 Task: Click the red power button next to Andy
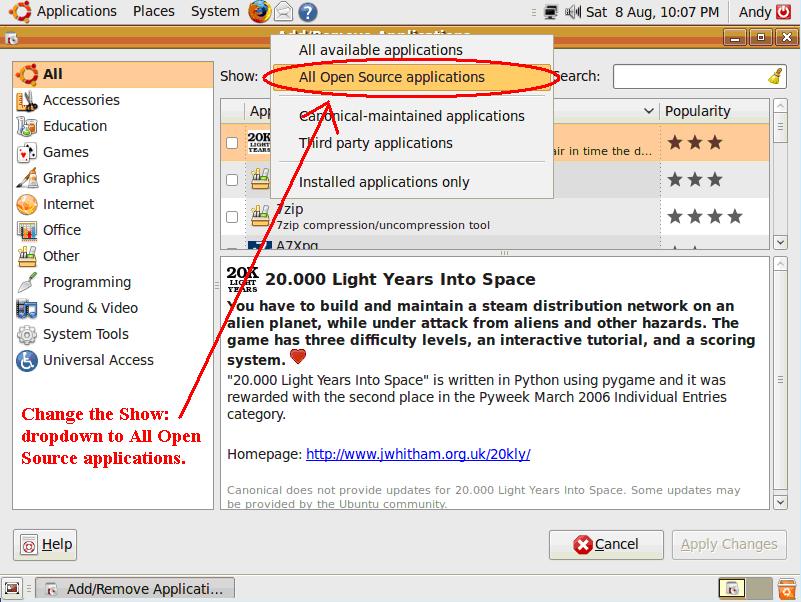coord(784,12)
